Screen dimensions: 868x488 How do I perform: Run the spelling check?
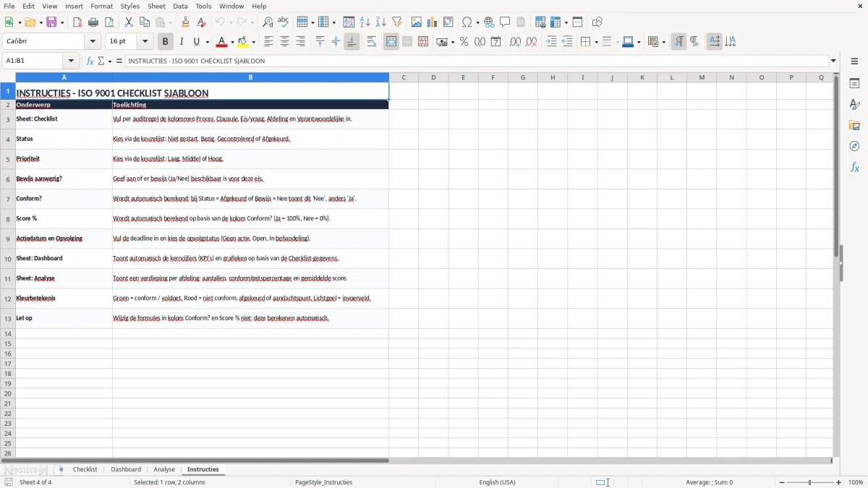pos(283,22)
